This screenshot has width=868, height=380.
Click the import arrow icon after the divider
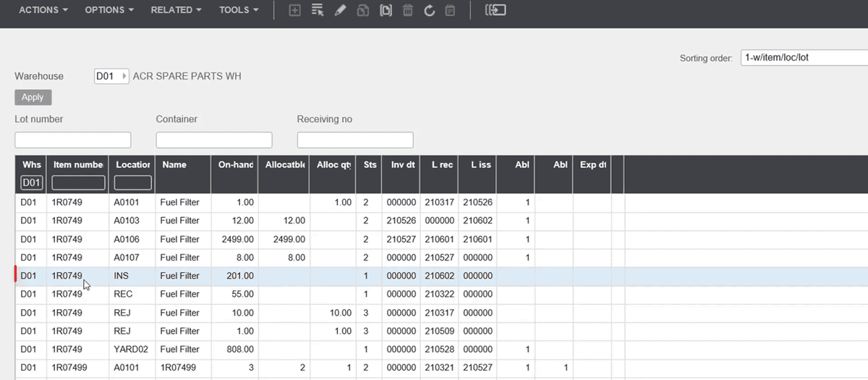(495, 10)
